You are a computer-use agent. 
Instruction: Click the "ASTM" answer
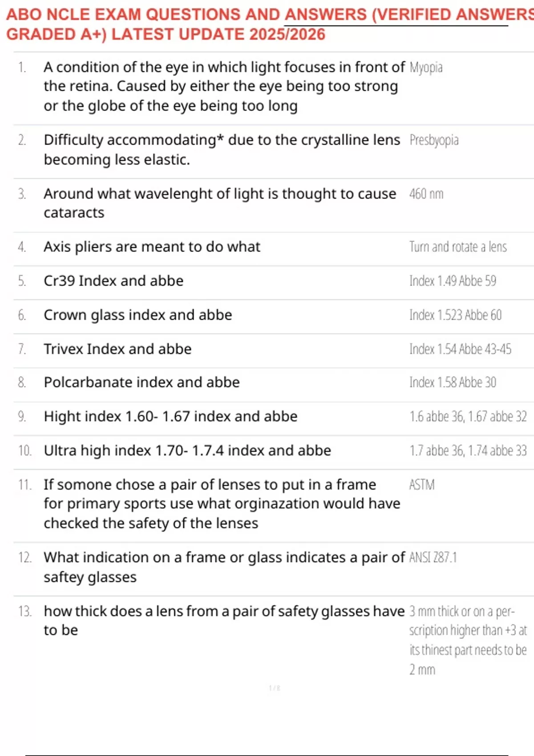(422, 485)
